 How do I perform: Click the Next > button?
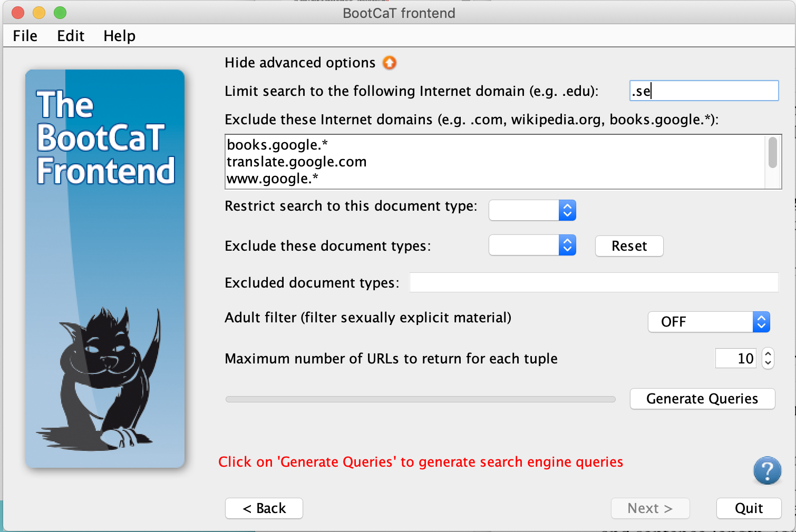point(650,508)
